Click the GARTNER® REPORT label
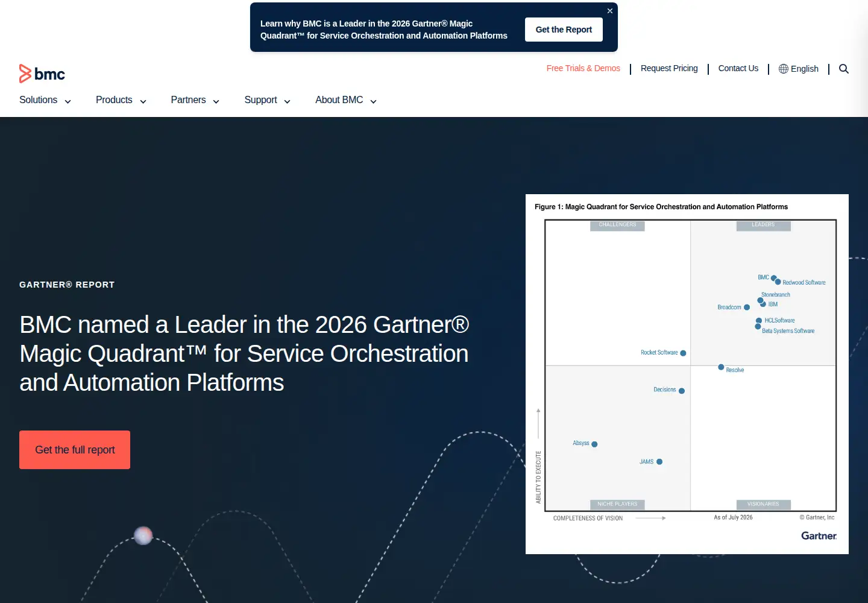This screenshot has width=868, height=603. (67, 285)
